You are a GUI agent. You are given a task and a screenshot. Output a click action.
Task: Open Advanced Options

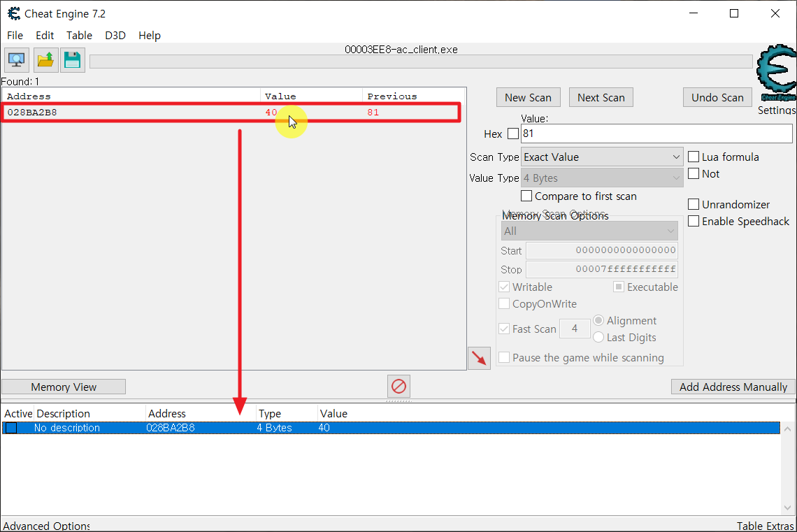click(x=46, y=526)
